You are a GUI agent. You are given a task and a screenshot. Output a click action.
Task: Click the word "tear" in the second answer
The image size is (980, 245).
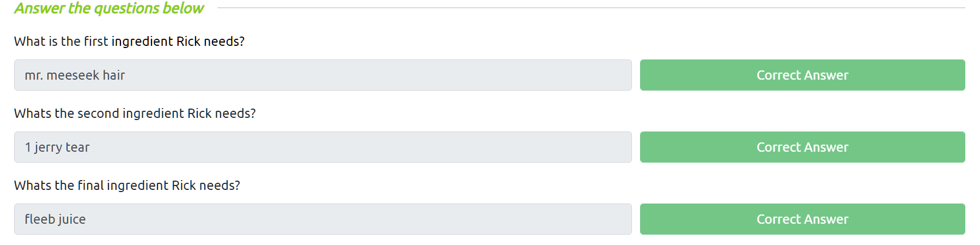(77, 147)
